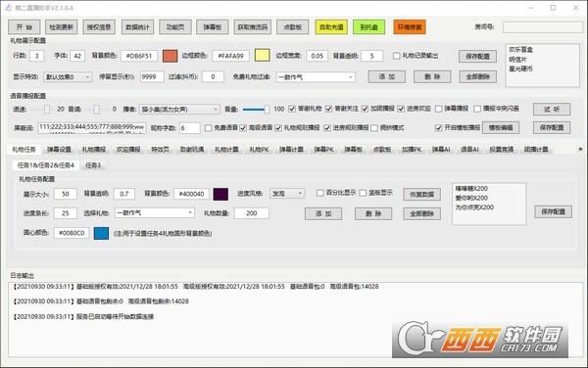Click the orange 环境修复 button
The image size is (588, 368).
410,27
